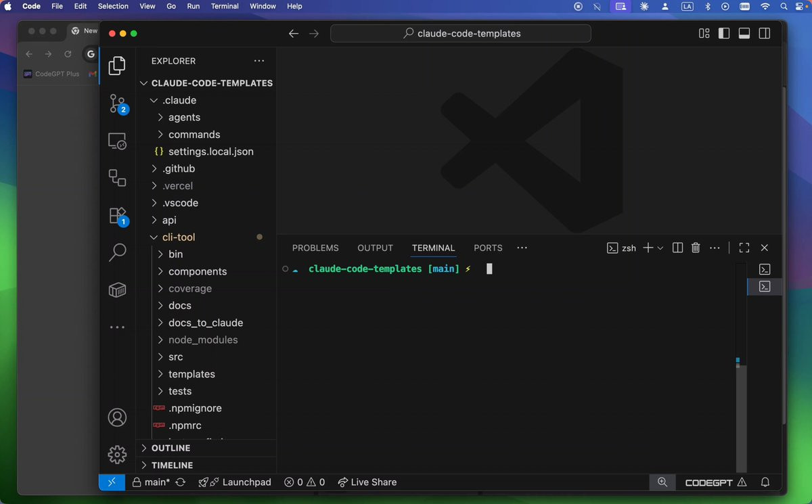Open the remote window status bar button

112,482
